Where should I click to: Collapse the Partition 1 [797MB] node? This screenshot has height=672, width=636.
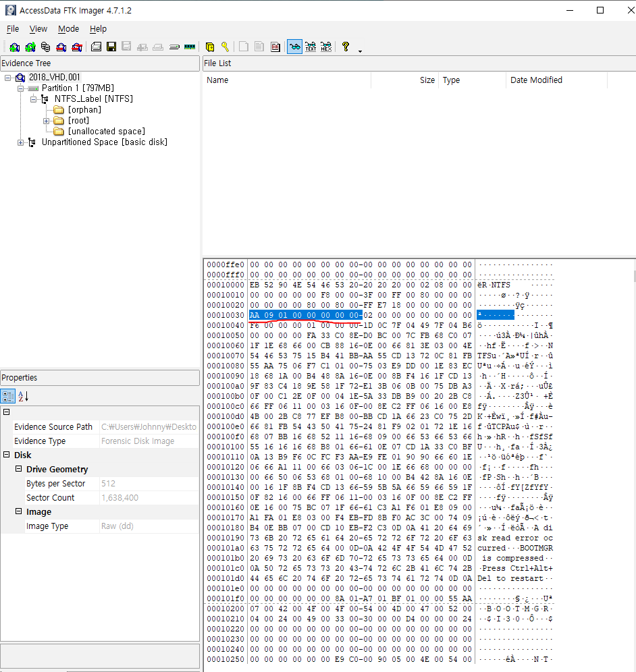click(20, 88)
